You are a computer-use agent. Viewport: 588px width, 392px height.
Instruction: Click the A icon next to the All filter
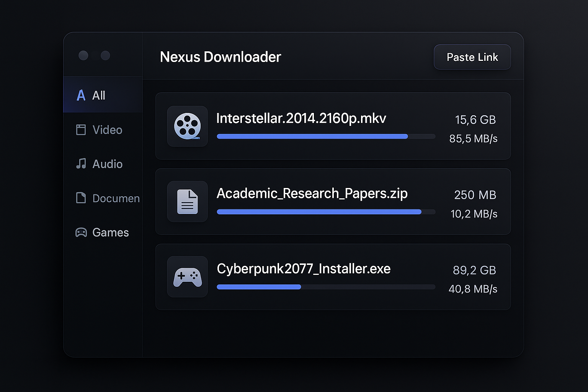(81, 95)
